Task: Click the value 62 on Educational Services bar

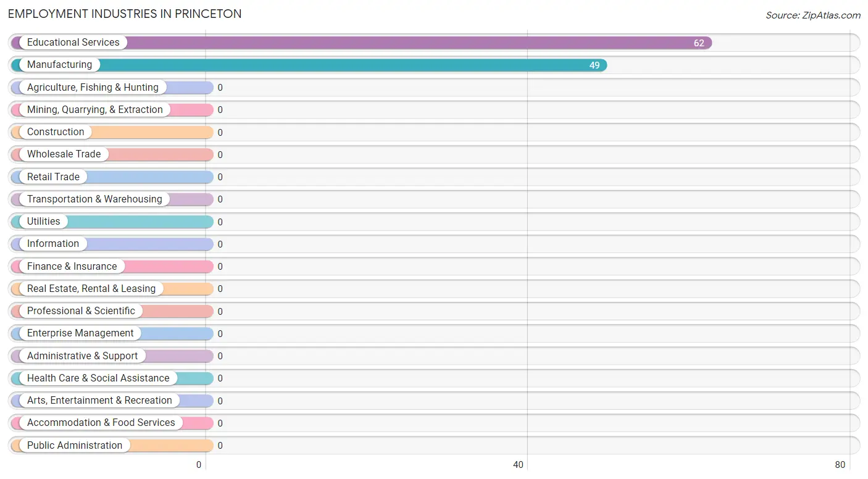Action: pos(699,43)
